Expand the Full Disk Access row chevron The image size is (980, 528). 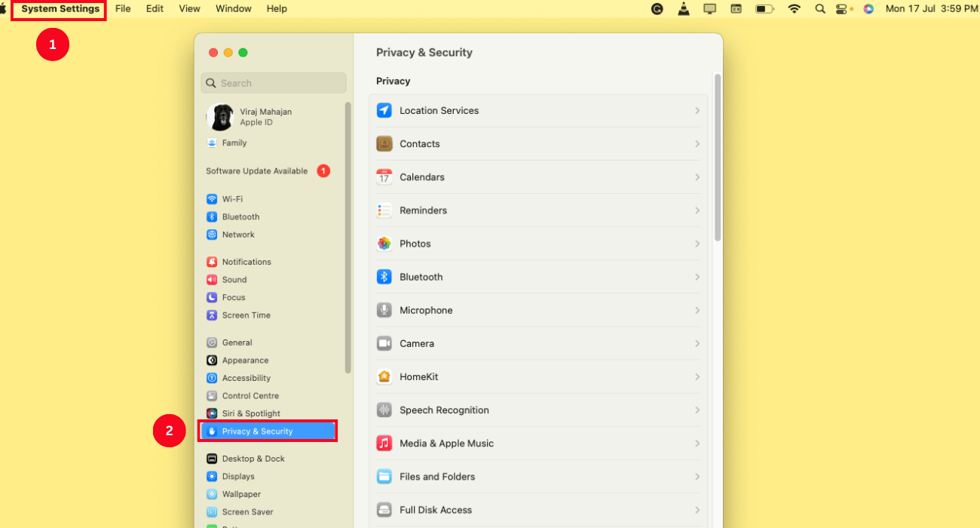pos(697,510)
